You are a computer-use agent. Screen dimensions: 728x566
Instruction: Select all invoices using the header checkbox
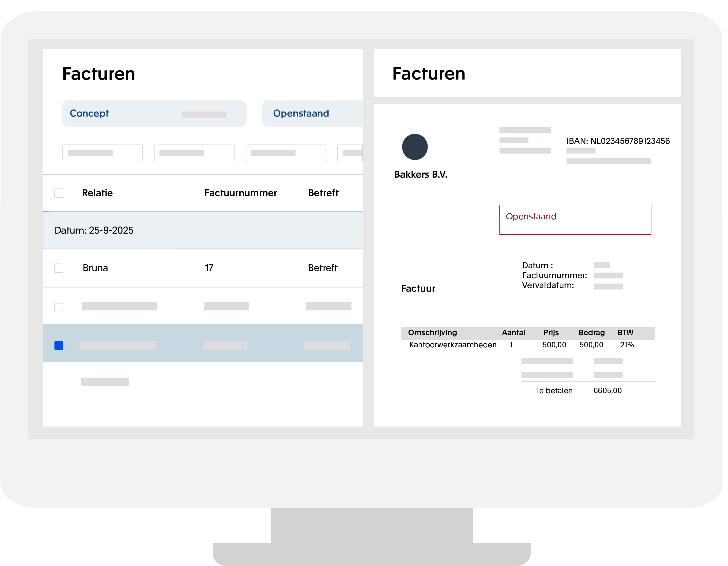coord(59,193)
